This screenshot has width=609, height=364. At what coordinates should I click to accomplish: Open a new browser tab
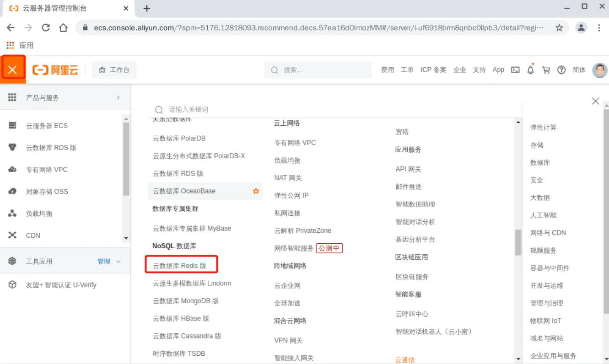(x=147, y=8)
